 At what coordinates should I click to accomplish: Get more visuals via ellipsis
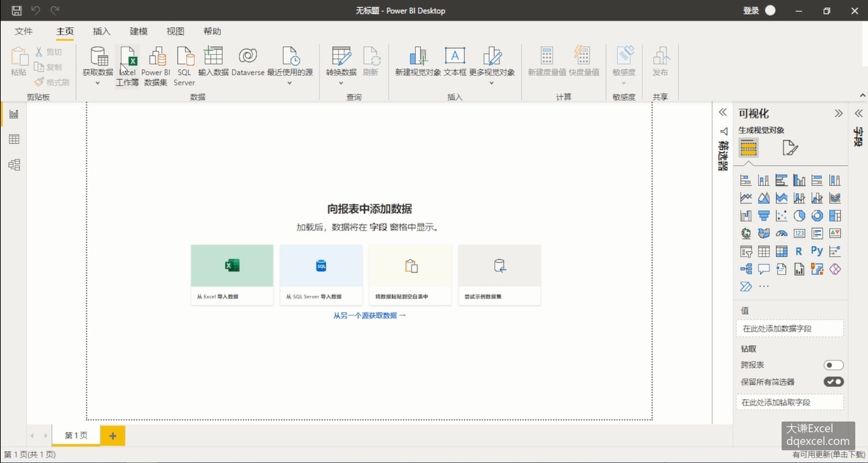pyautogui.click(x=764, y=286)
